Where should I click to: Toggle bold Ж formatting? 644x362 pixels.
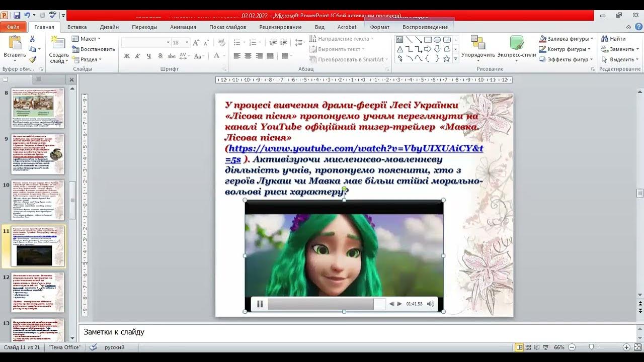point(127,56)
